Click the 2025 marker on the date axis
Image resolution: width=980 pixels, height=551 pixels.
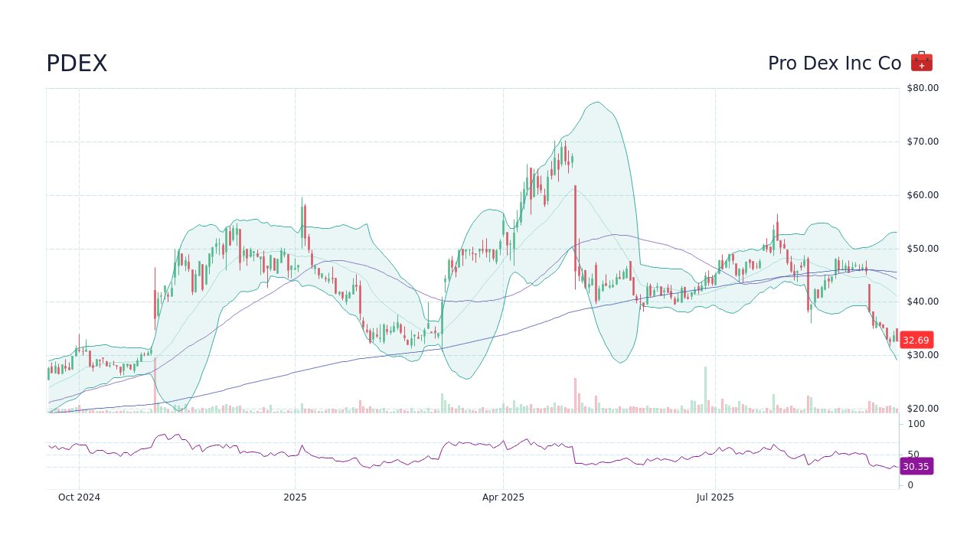[295, 497]
